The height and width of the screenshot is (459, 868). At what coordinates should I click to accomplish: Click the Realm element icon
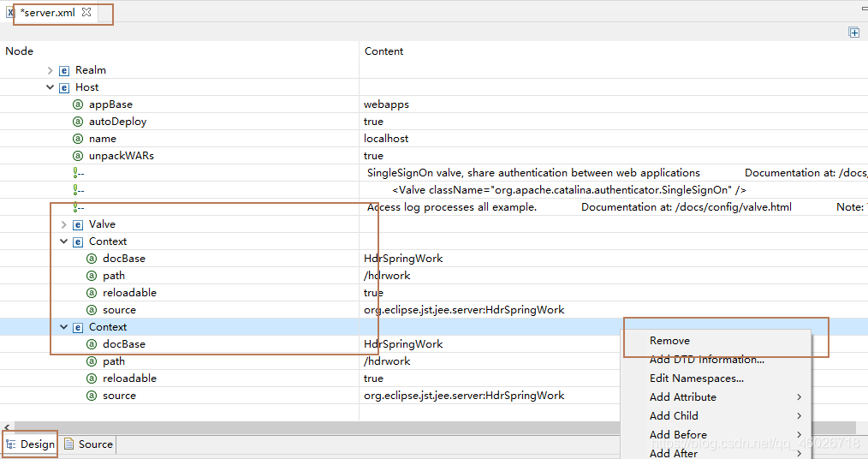(64, 70)
